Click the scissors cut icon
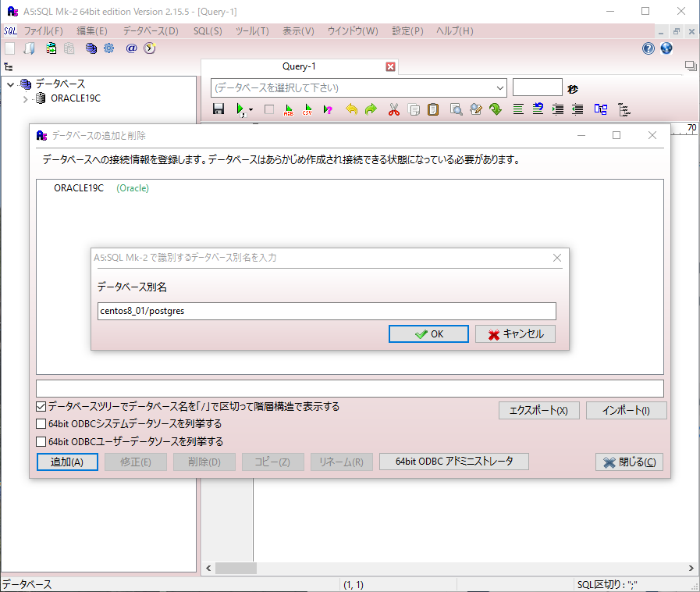Image resolution: width=700 pixels, height=592 pixels. tap(393, 109)
